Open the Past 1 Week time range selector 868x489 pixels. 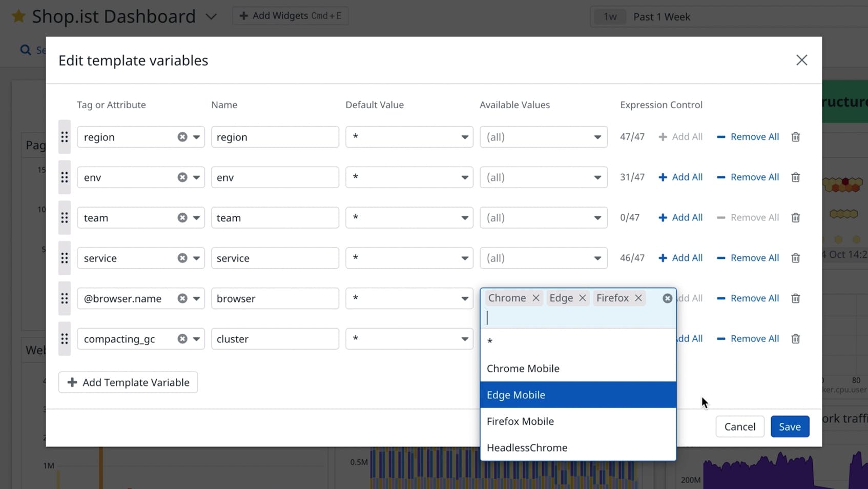[x=662, y=16]
